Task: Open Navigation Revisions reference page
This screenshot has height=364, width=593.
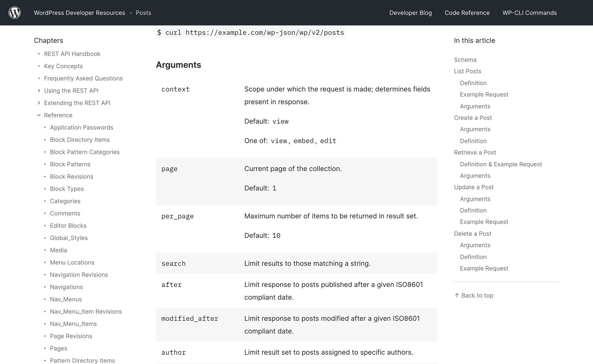Action: tap(79, 275)
